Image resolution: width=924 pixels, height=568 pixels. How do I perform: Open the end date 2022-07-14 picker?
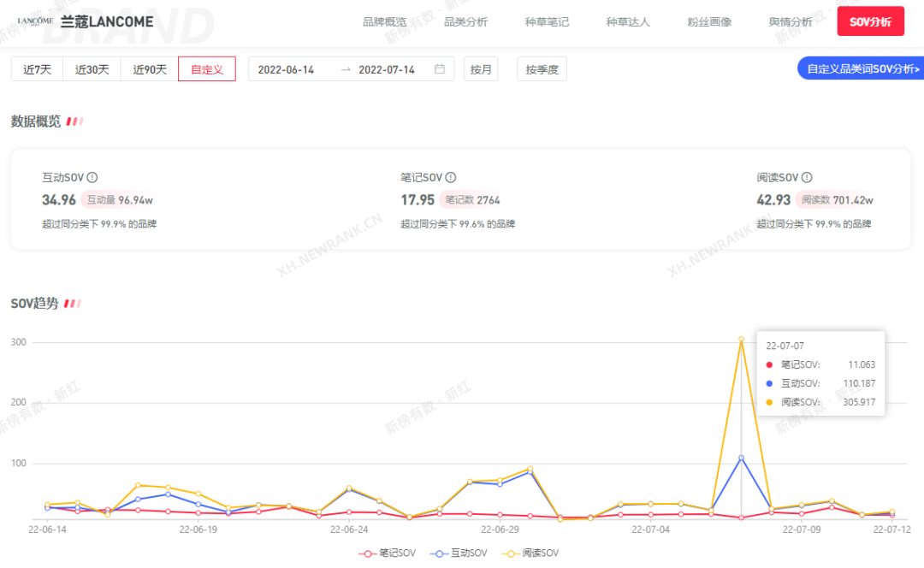[x=387, y=69]
